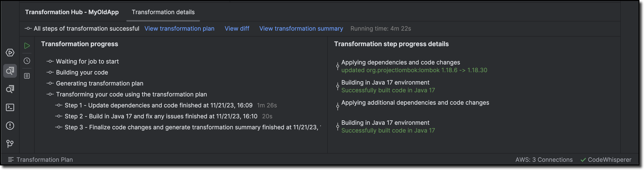This screenshot has width=644, height=170.
Task: Click Transformation Plan in the bottom bar
Action: 44,160
